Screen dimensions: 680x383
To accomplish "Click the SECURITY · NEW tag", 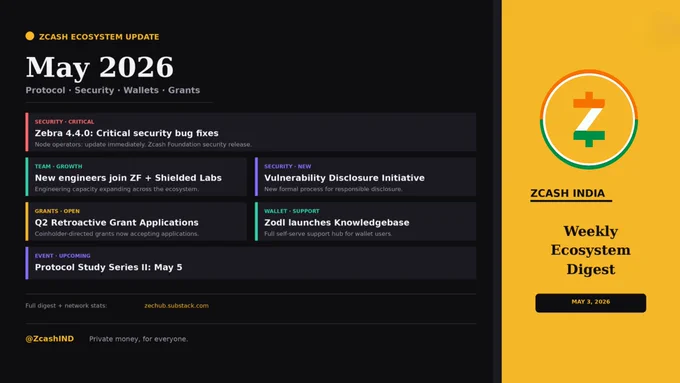I will 288,167.
